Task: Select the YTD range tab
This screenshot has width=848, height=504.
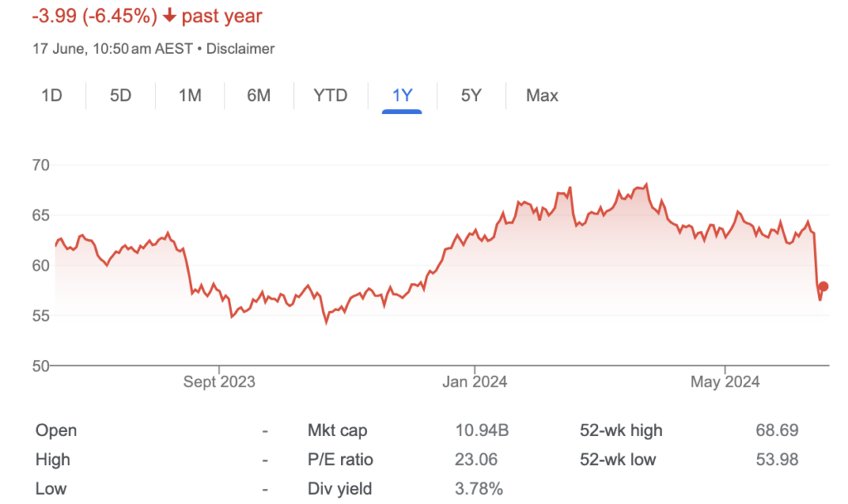Action: 330,96
